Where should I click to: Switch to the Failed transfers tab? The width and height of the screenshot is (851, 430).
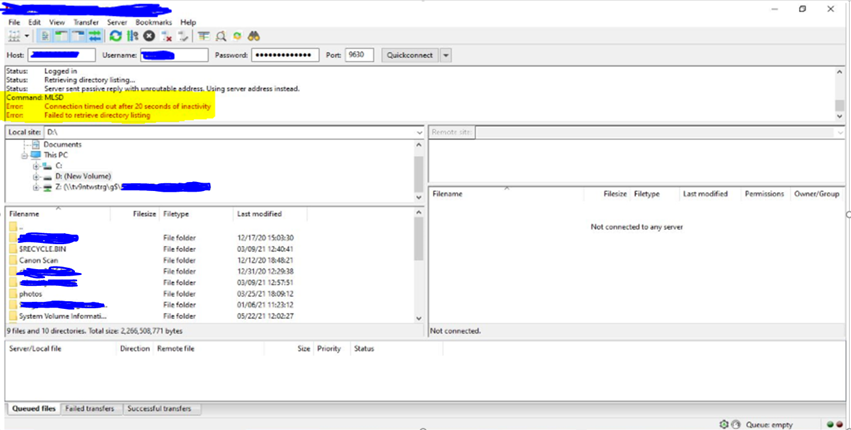[x=90, y=409]
